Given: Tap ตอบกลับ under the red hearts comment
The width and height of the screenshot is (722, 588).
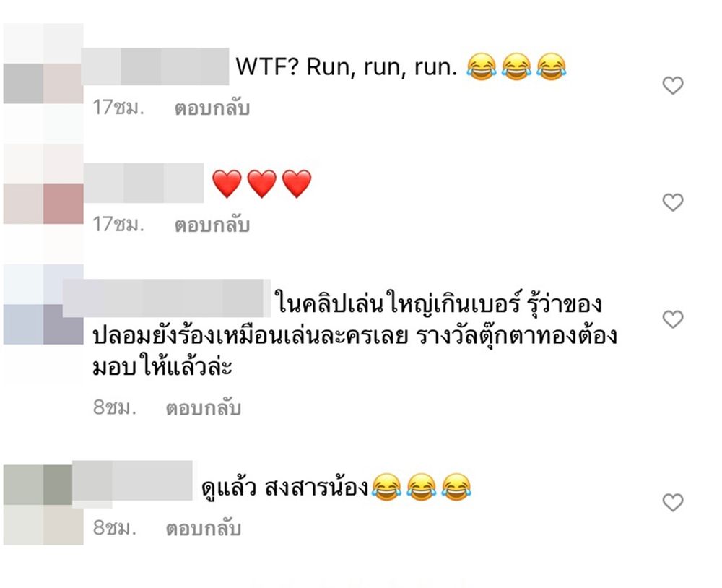Looking at the screenshot, I should click(x=212, y=225).
